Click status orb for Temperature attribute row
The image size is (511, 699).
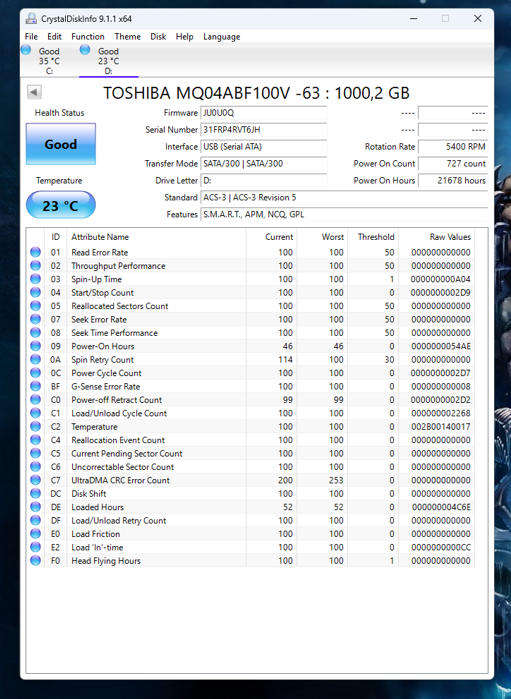(35, 426)
